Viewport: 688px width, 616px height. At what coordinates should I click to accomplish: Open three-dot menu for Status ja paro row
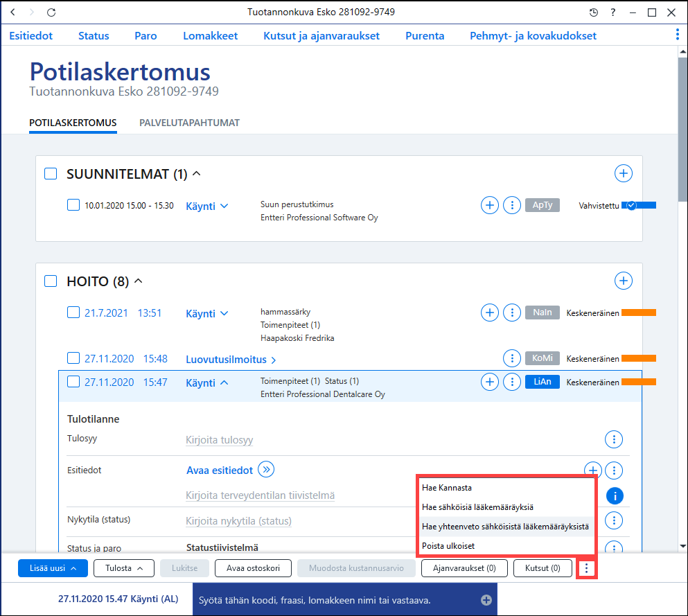point(614,547)
